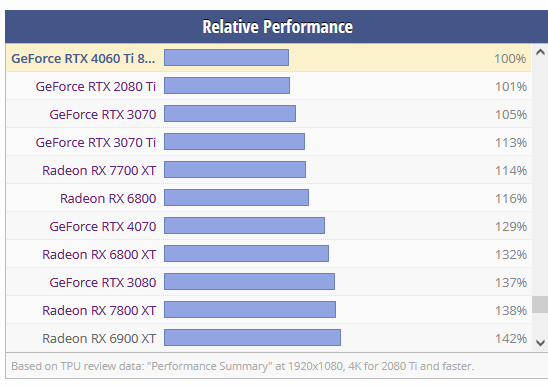Click the 105% value for RTX 3070

511,114
